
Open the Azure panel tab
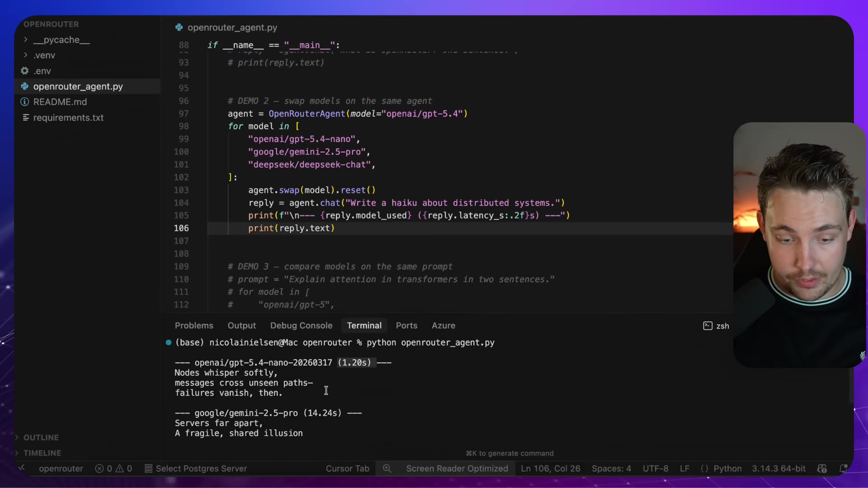tap(443, 326)
